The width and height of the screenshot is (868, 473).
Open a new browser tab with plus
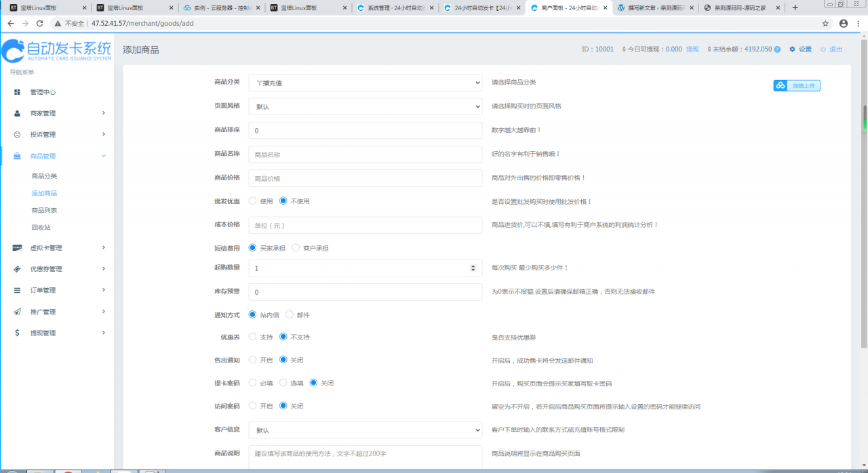tap(795, 7)
